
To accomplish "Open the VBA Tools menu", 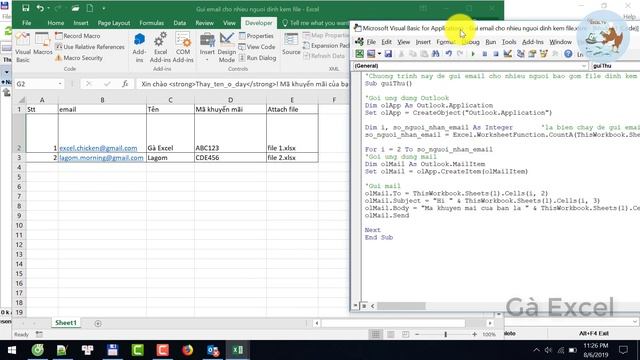I will point(509,42).
